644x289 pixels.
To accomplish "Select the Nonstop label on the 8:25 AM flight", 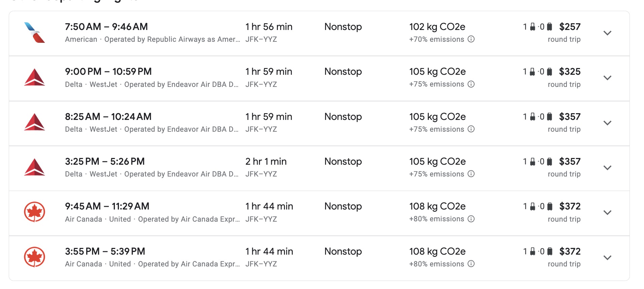I will coord(343,117).
